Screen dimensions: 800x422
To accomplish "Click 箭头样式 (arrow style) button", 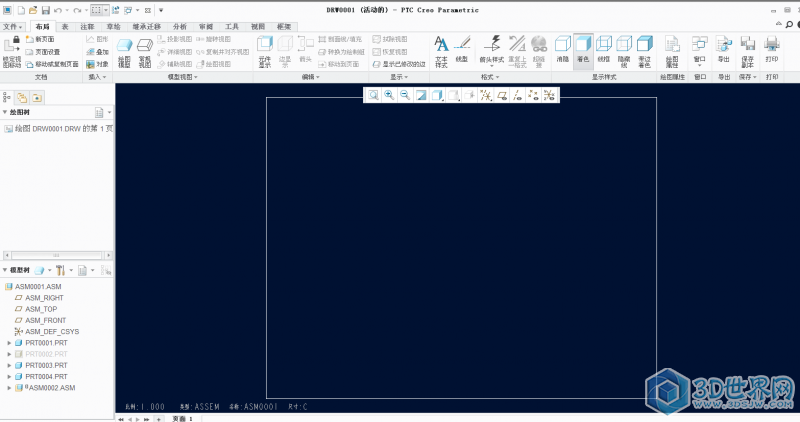I will (x=492, y=50).
